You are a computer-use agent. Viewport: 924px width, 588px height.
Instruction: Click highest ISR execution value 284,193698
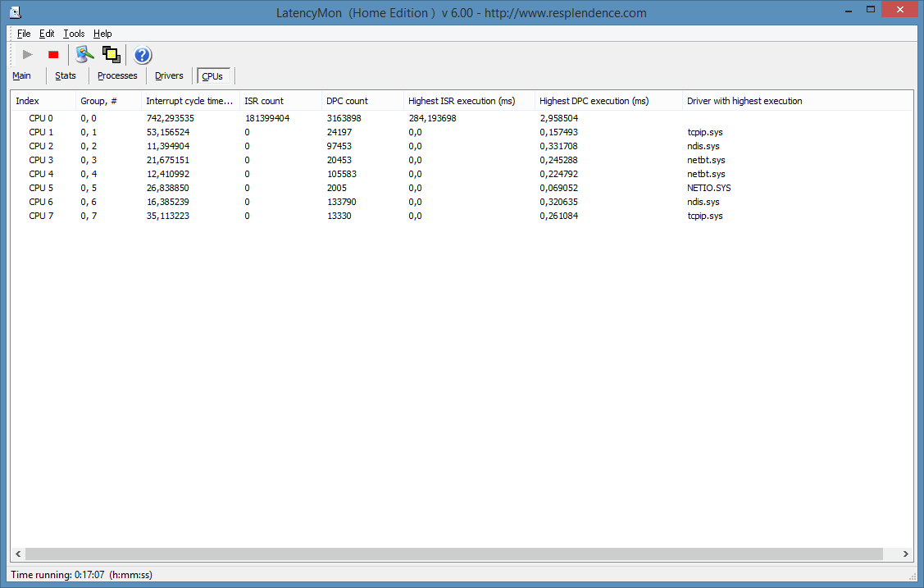tap(433, 118)
